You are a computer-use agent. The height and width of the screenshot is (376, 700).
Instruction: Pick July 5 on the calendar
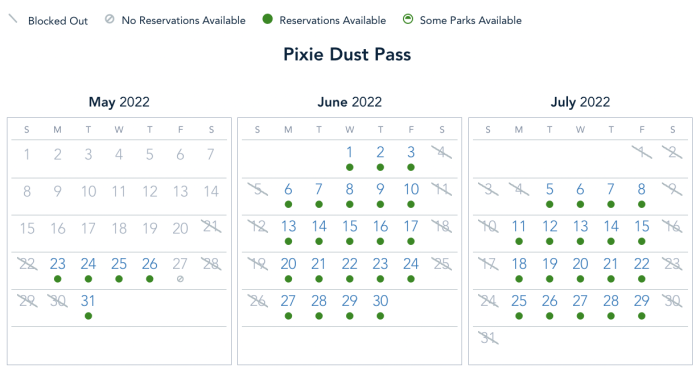[x=550, y=189]
